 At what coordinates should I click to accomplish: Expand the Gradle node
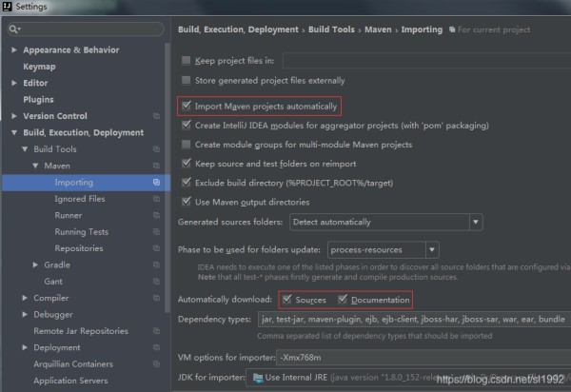click(x=35, y=265)
